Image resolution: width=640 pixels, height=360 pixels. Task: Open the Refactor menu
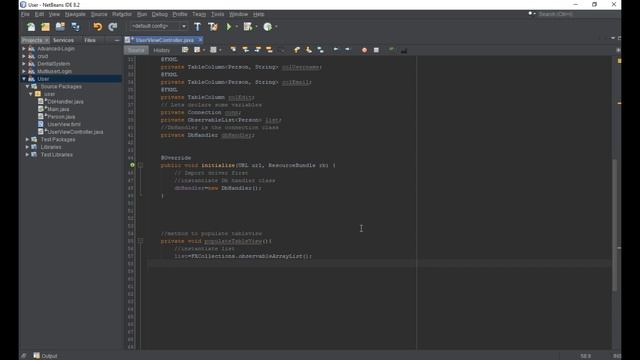(x=122, y=14)
